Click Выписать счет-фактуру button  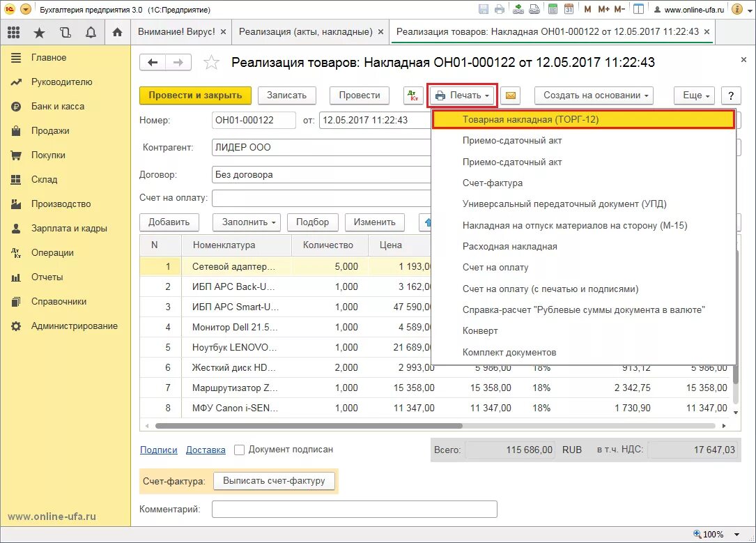tap(274, 481)
